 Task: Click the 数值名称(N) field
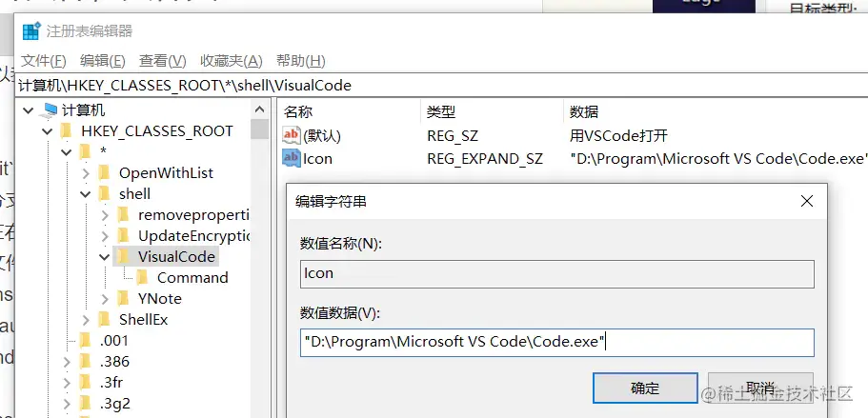[x=556, y=273]
